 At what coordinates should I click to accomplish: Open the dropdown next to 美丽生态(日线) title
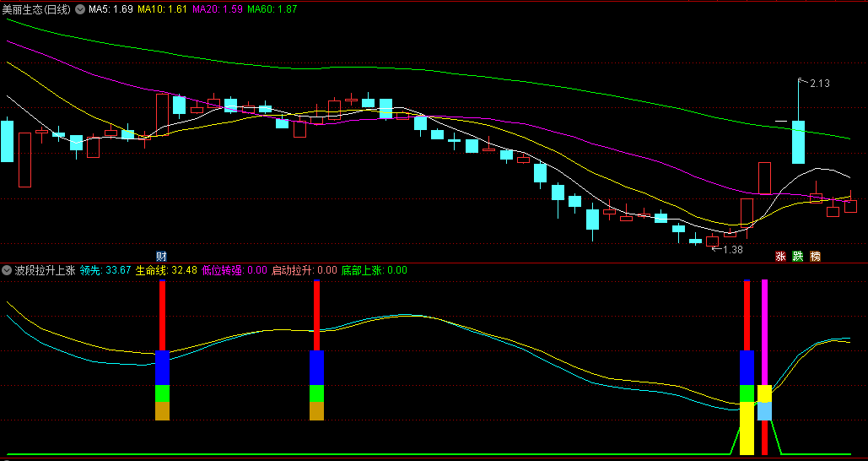click(79, 9)
